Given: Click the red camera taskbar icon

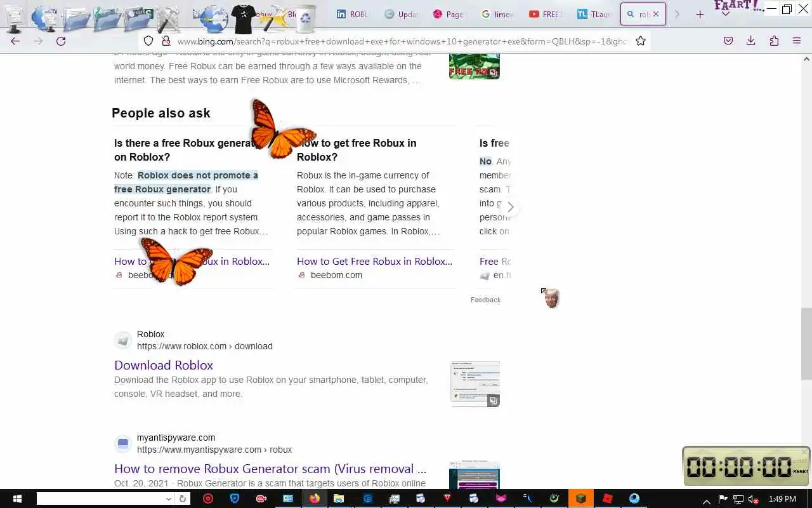Looking at the screenshot, I should 261,498.
